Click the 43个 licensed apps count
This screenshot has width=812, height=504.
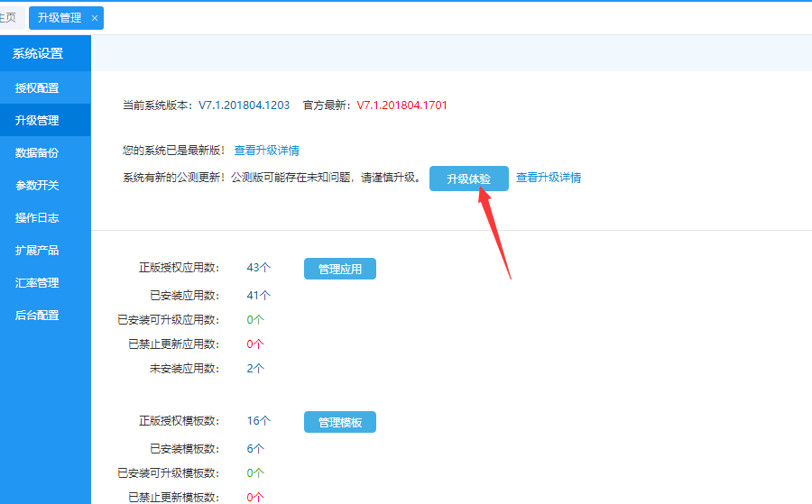click(x=258, y=269)
